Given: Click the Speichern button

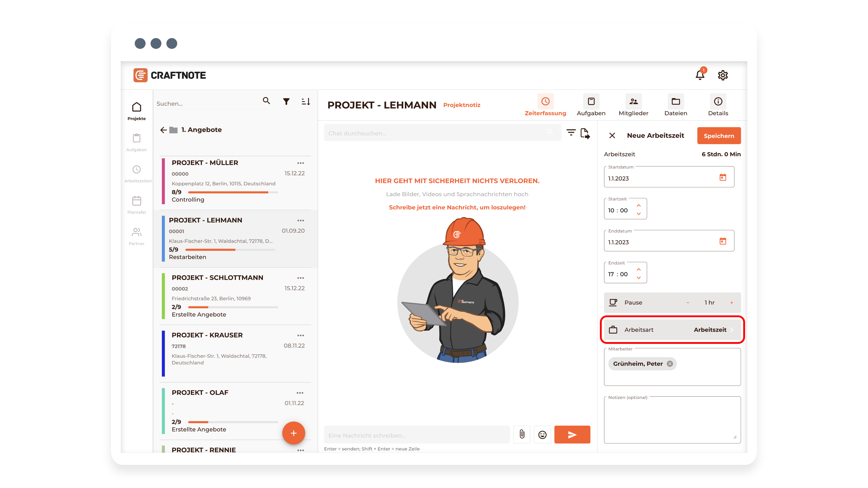Looking at the screenshot, I should [719, 136].
